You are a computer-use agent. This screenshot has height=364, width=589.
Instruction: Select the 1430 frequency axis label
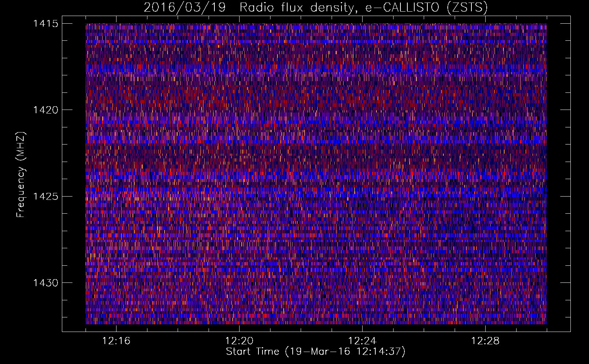tap(46, 283)
